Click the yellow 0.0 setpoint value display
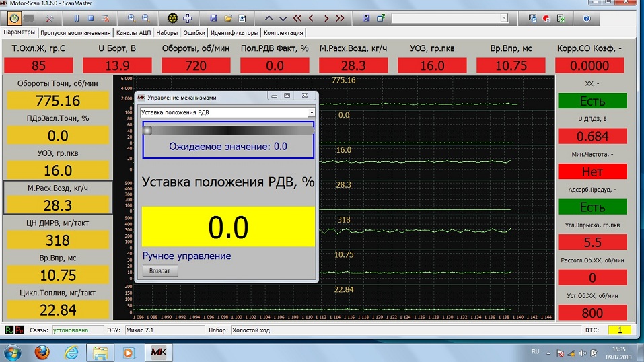 click(228, 226)
